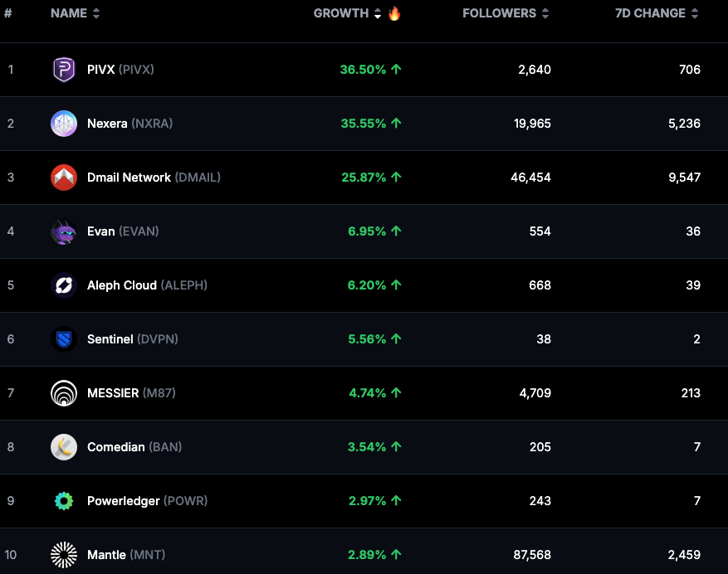Click the 7D CHANGE column header
The height and width of the screenshot is (574, 728).
650,13
